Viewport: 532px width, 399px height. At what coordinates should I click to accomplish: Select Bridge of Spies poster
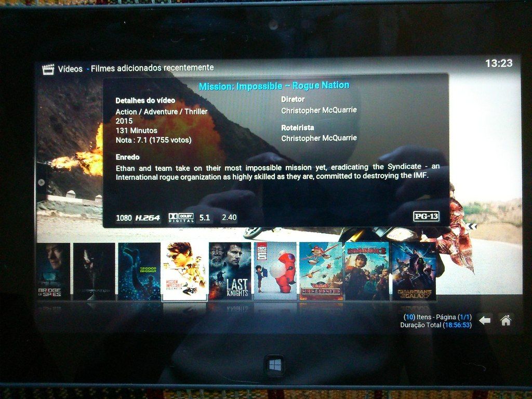coord(53,271)
